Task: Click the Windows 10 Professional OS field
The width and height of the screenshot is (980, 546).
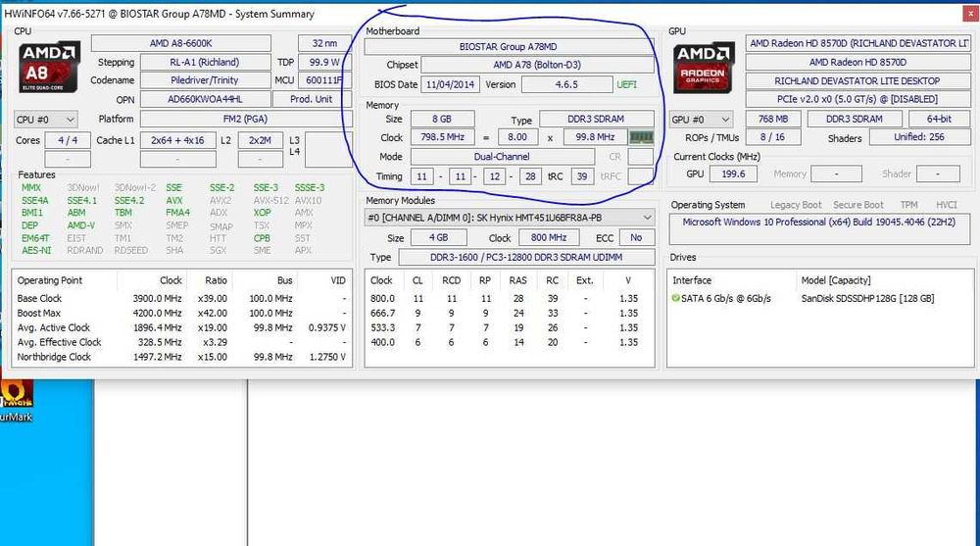Action: click(x=819, y=229)
